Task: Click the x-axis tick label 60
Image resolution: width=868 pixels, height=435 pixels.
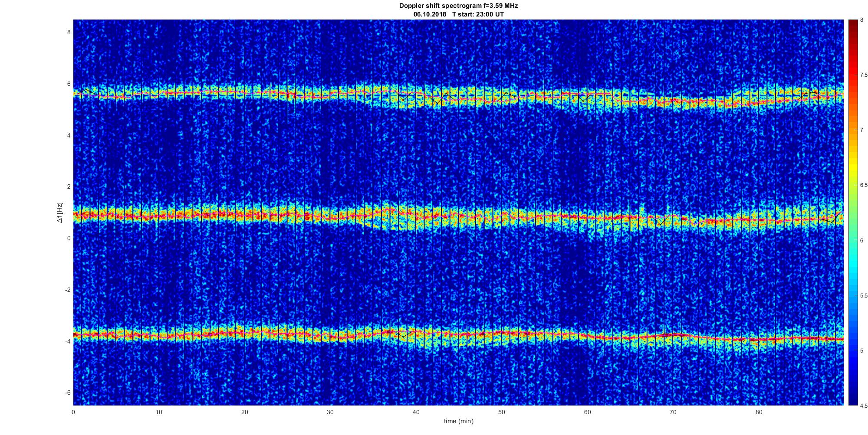Action: (x=587, y=412)
